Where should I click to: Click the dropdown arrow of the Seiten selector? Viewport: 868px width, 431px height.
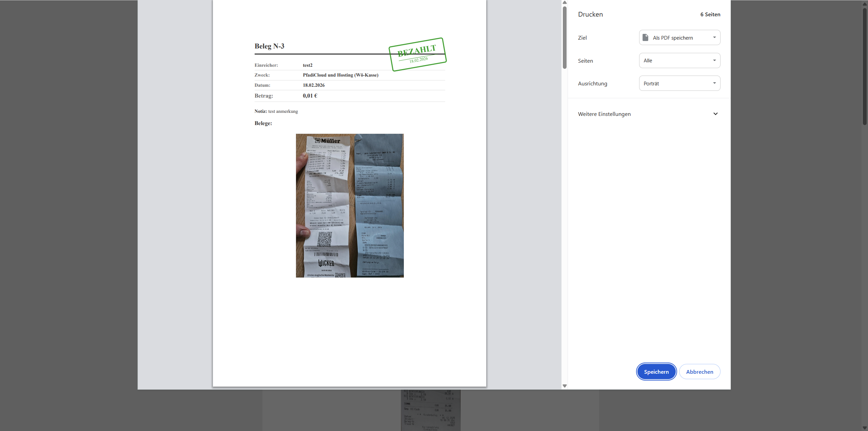(x=714, y=60)
